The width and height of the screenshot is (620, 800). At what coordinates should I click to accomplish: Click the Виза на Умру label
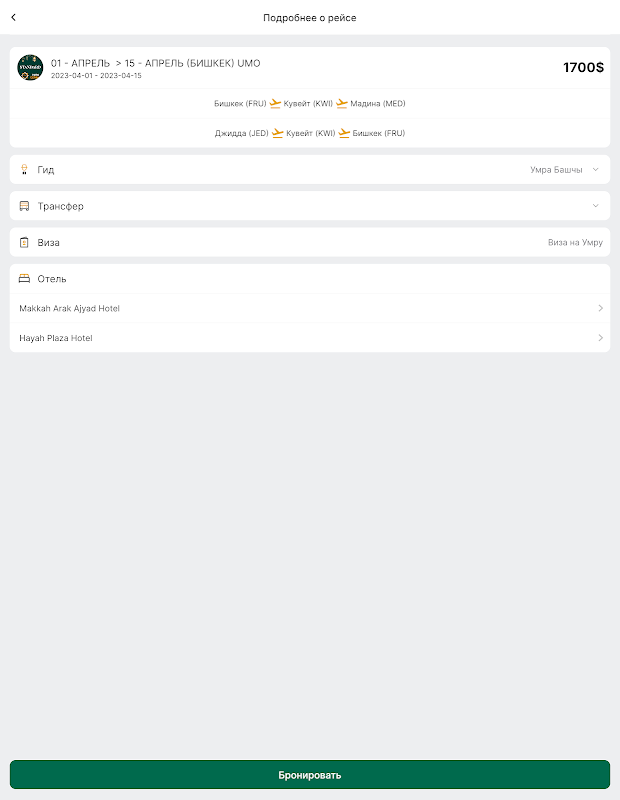(575, 242)
